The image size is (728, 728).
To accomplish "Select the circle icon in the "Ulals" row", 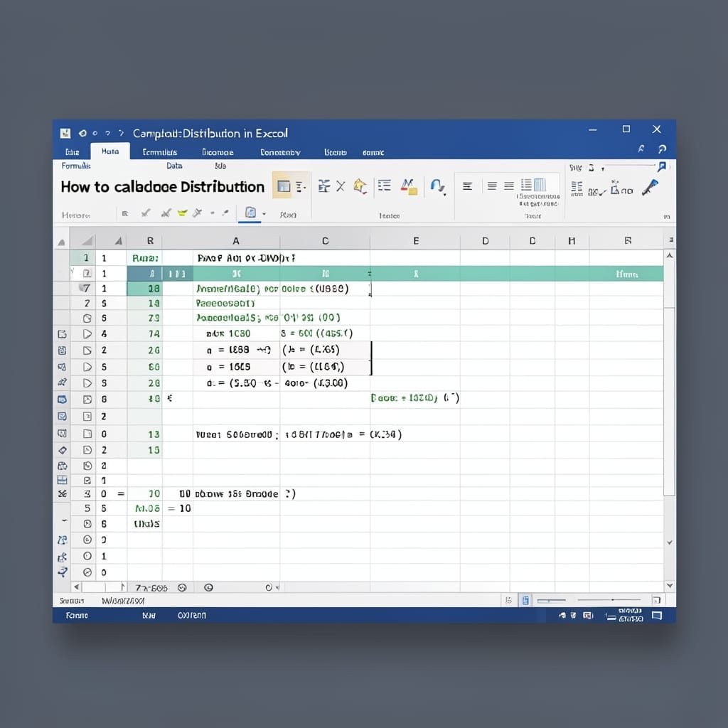I will click(87, 524).
